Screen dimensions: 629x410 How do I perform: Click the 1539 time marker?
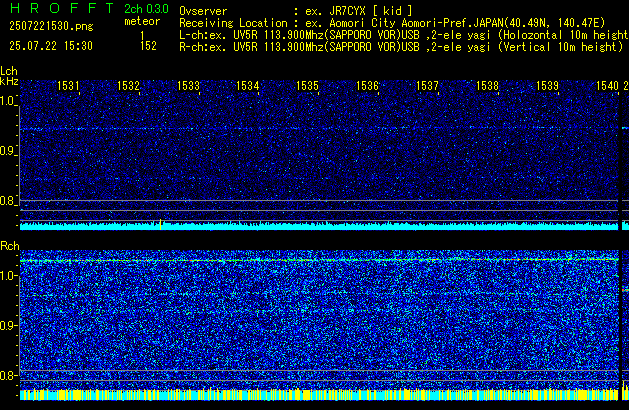pos(547,86)
